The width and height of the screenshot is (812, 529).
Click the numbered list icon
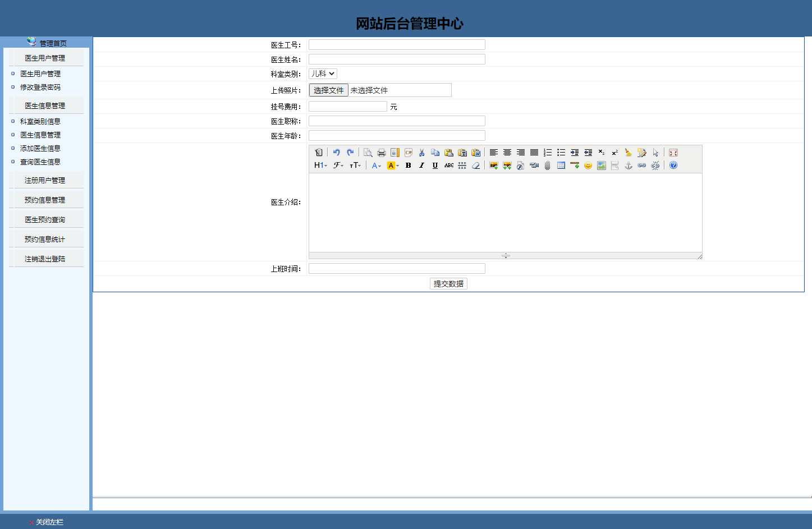[547, 152]
